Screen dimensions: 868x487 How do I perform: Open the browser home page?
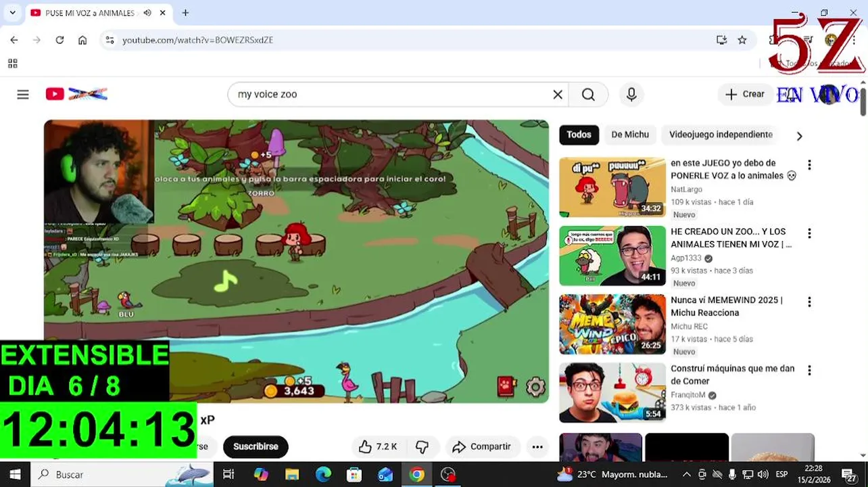(82, 40)
